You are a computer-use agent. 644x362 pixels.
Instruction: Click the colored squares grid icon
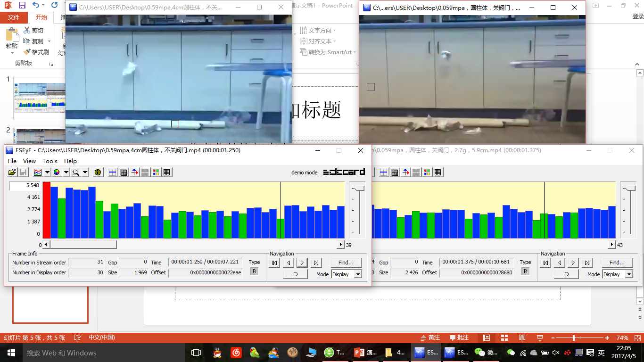click(156, 173)
